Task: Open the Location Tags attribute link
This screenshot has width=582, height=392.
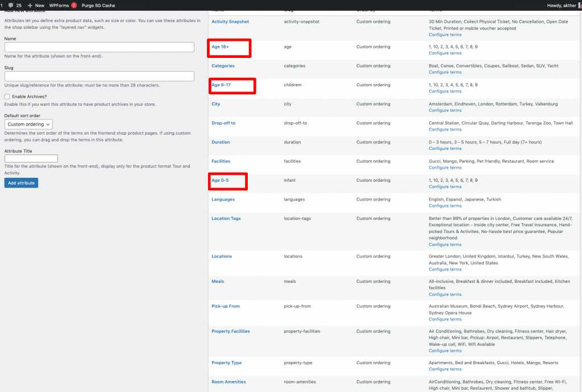Action: coord(226,218)
